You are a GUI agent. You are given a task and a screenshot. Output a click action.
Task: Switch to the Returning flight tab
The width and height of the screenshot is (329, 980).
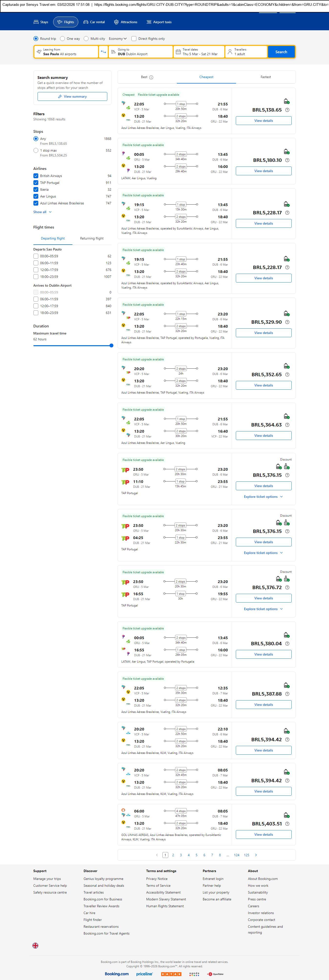91,239
